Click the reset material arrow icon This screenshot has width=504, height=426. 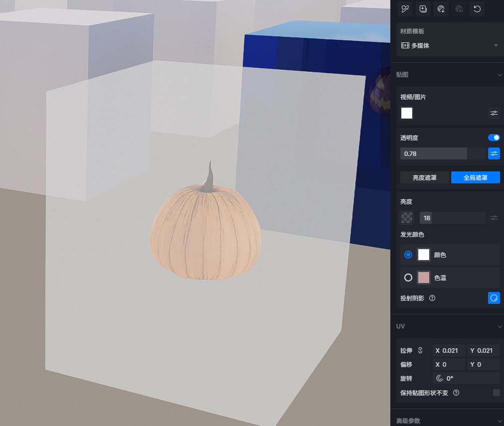477,9
